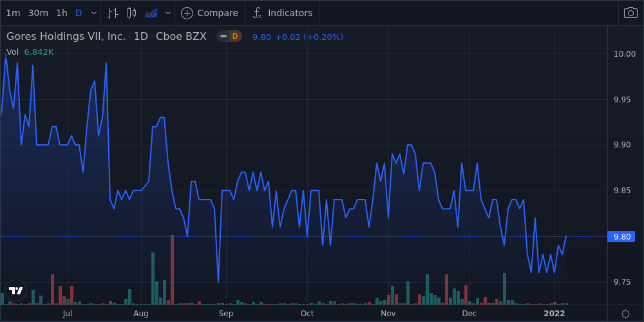Viewport: 644px width, 322px height.
Task: Click the Jul label on time axis
Action: pyautogui.click(x=67, y=314)
